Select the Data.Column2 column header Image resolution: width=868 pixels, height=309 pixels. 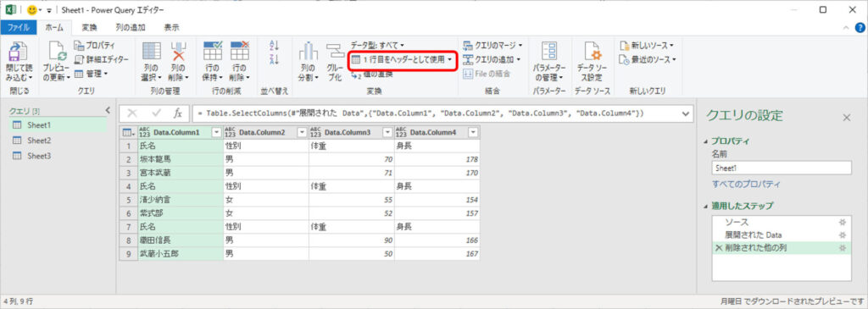(266, 132)
